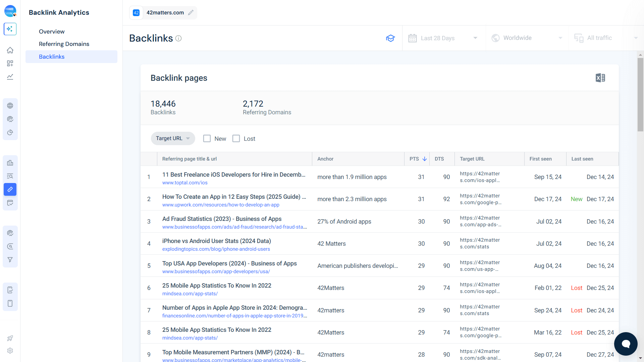Click the graduation cap learning icon
This screenshot has width=644, height=362.
tap(390, 38)
